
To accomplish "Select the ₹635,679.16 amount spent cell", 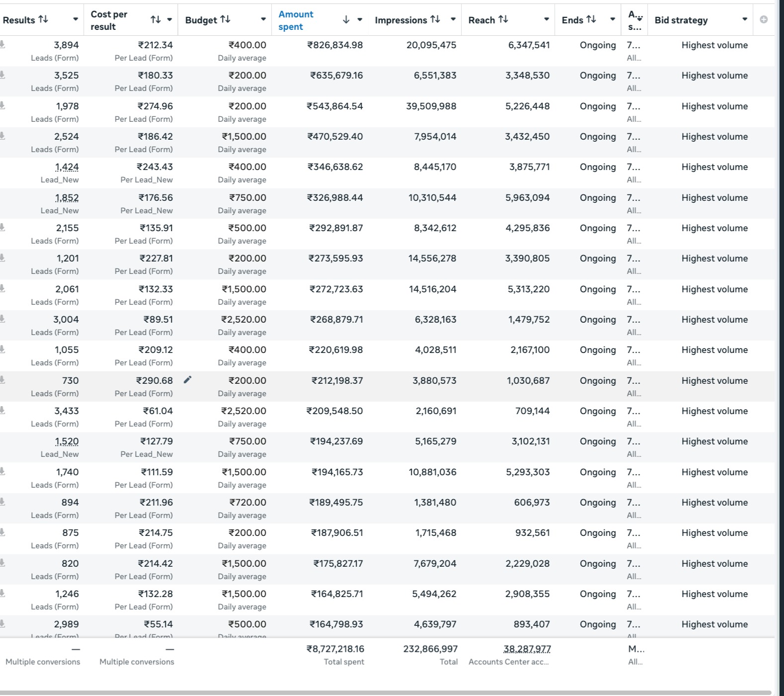I will coord(336,76).
